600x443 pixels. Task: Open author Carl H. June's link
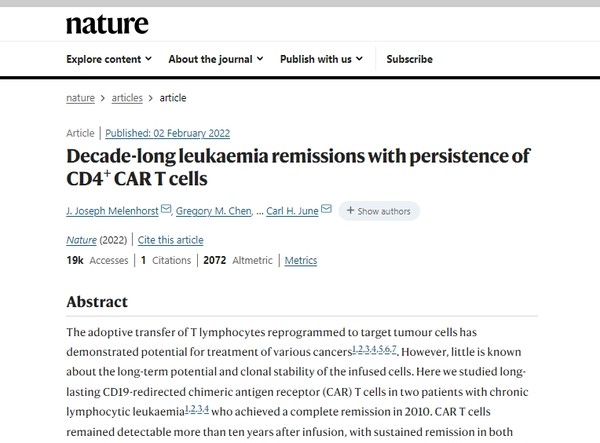[292, 211]
